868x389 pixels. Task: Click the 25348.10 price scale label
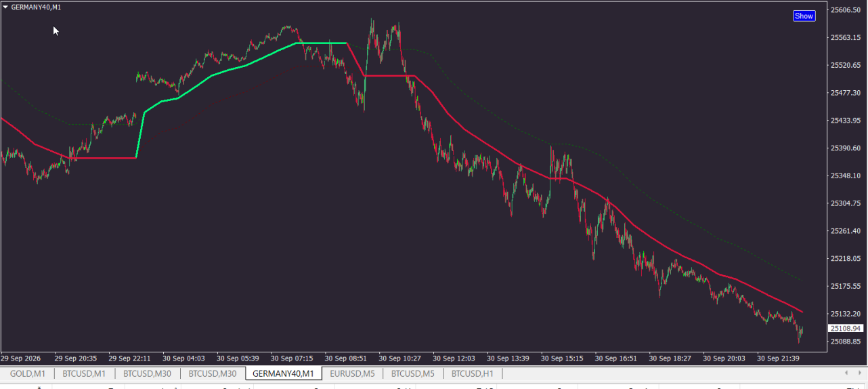[845, 176]
